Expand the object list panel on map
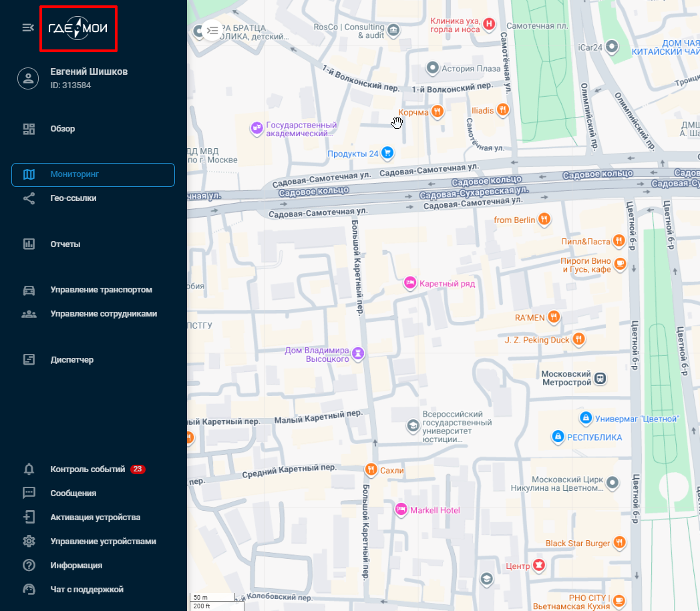The width and height of the screenshot is (700, 611). (x=212, y=30)
